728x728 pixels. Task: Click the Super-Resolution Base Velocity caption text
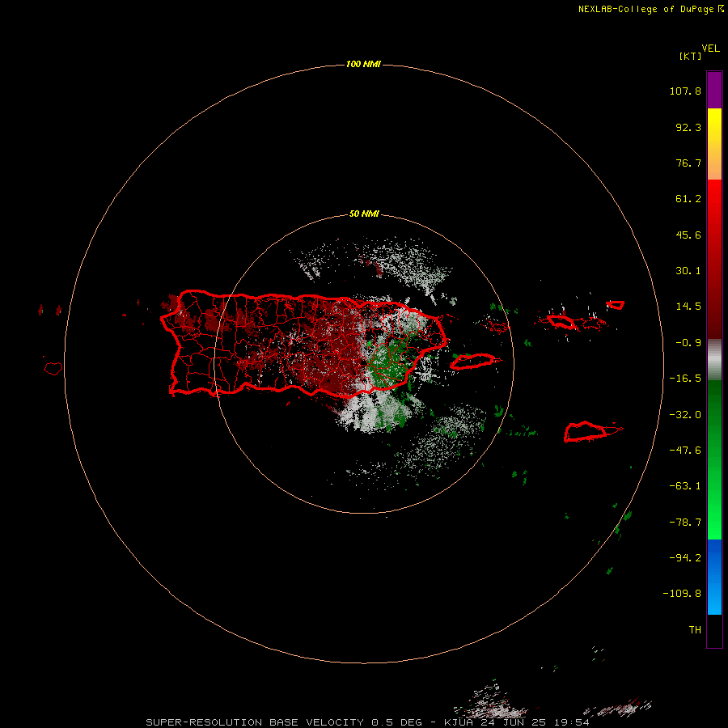[x=367, y=722]
